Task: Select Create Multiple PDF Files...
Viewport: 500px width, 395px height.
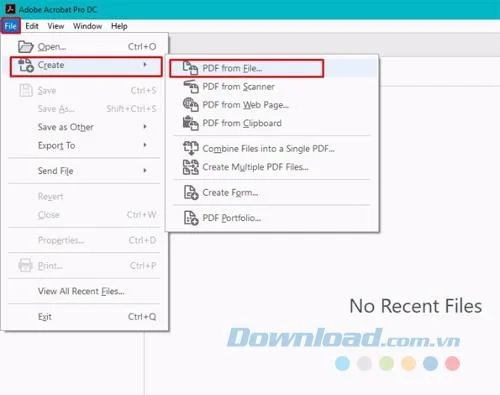Action: [273, 167]
